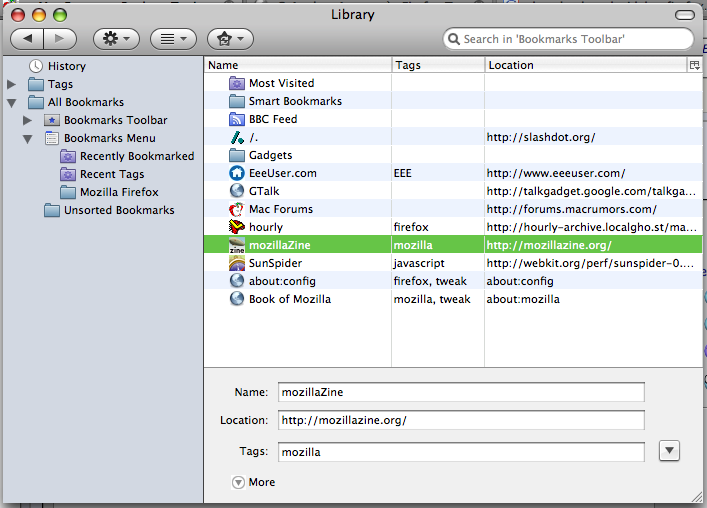Viewport: 707px width, 508px height.
Task: Select Unsorted Bookmarks in the sidebar
Action: click(x=119, y=211)
